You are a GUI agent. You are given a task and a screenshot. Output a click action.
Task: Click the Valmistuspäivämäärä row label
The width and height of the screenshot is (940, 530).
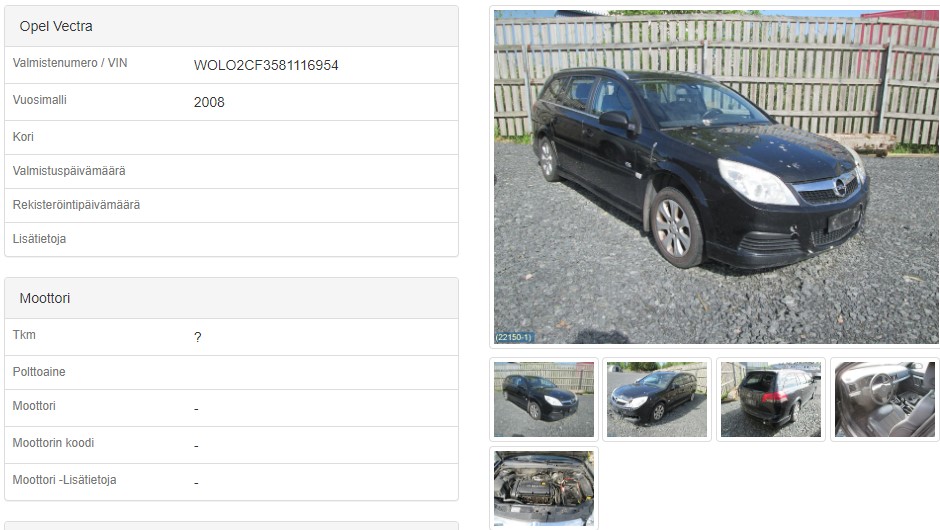click(x=69, y=171)
